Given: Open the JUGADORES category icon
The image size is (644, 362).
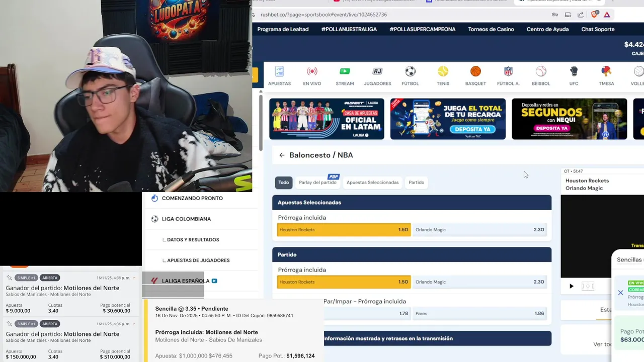Looking at the screenshot, I should [377, 71].
